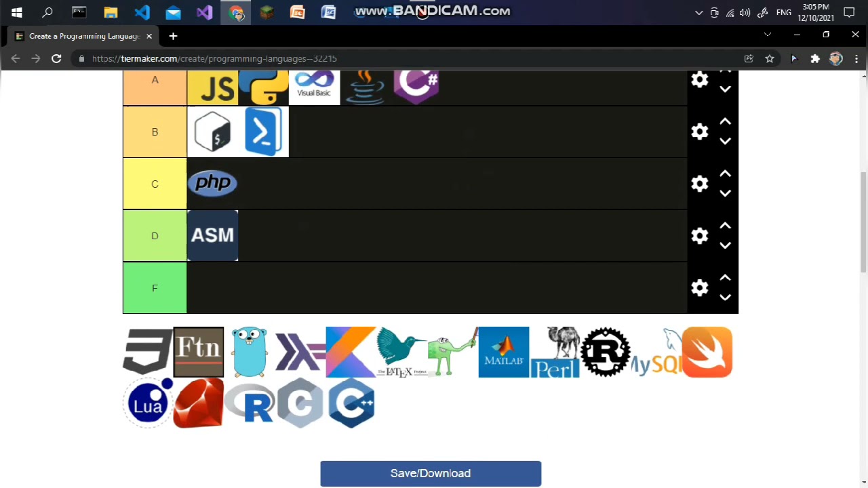Open Visual Studio Code from the taskbar
Viewport: 868px width, 488px height.
(142, 12)
